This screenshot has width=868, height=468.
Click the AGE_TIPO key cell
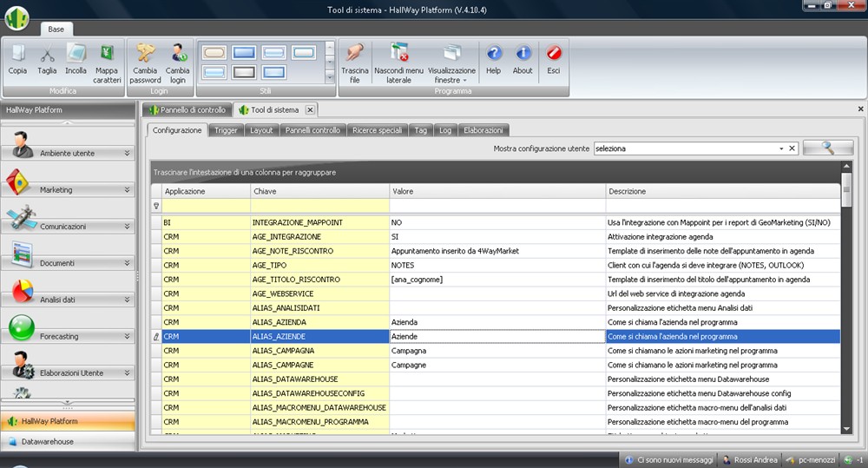(320, 266)
